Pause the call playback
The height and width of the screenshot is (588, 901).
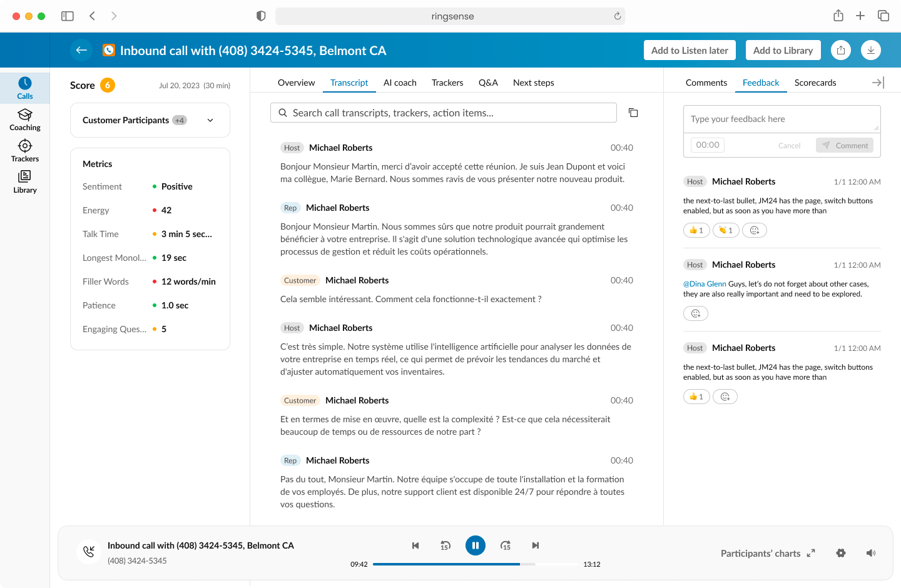476,545
